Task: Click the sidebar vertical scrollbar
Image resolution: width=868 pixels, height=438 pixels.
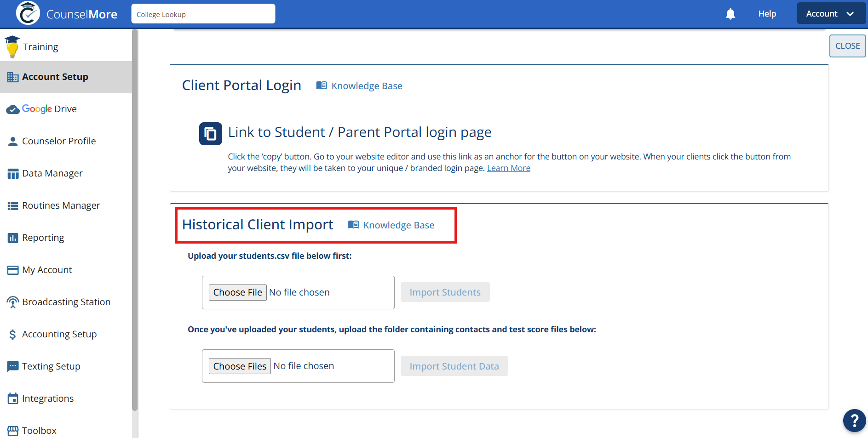Action: pos(135,220)
